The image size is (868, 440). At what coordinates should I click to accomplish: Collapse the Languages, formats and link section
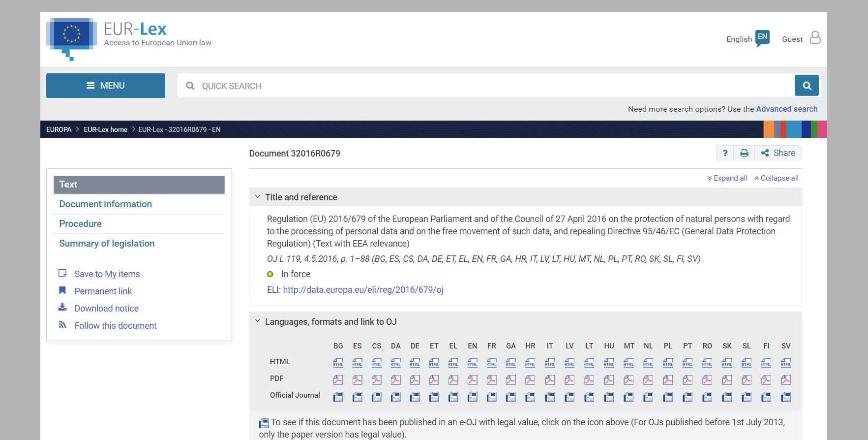point(257,321)
